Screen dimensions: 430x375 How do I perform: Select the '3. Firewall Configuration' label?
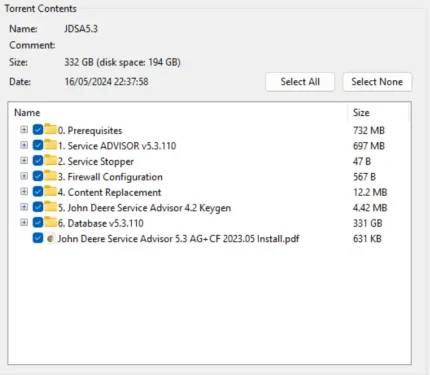110,177
